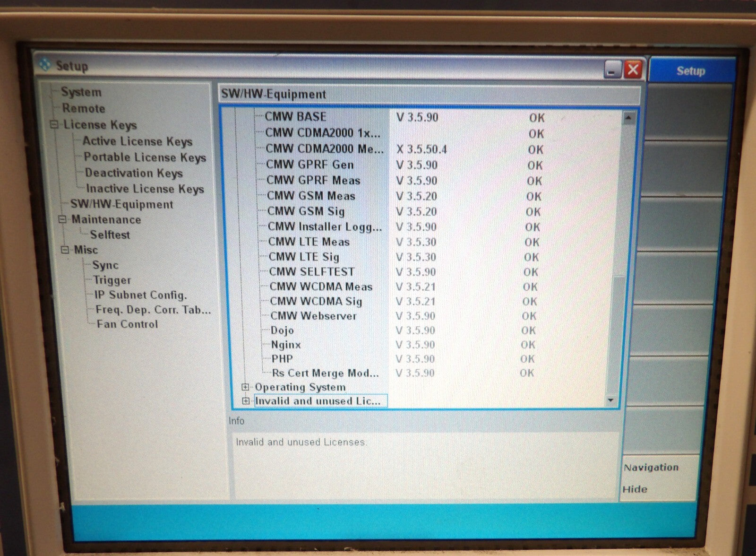This screenshot has height=556, width=756.
Task: Select License Keys tree item
Action: click(x=100, y=125)
